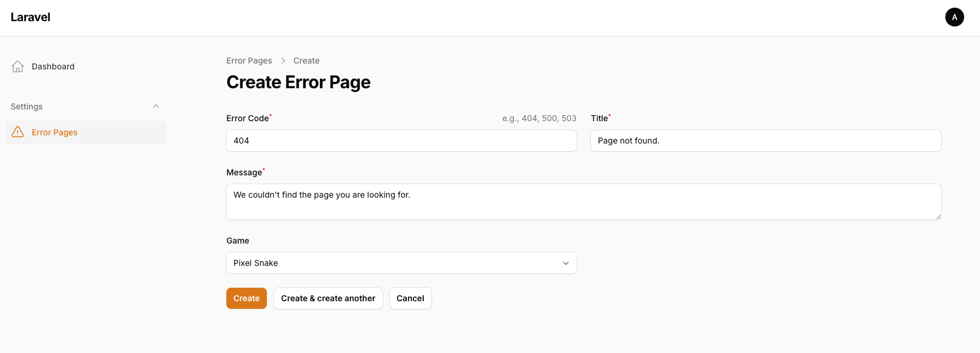Click the Error Pages warning triangle icon
The width and height of the screenshot is (980, 353).
click(18, 132)
